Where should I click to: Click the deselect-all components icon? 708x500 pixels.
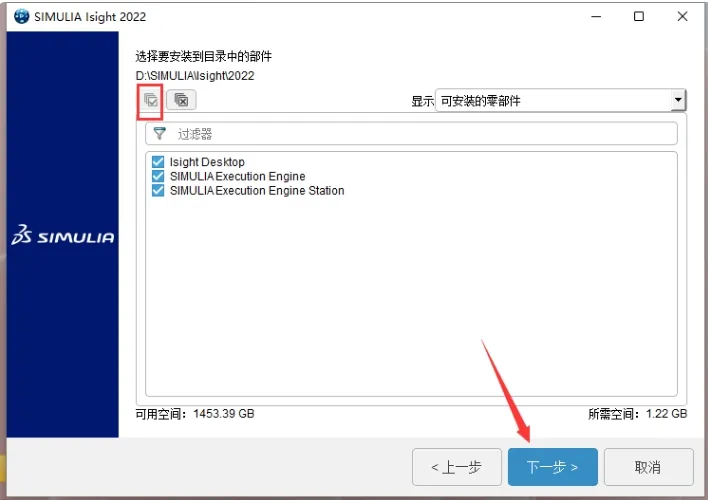click(181, 100)
